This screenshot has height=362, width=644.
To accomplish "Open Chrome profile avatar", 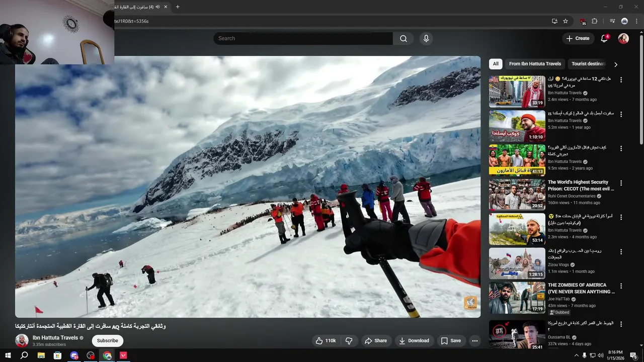I will tap(624, 21).
